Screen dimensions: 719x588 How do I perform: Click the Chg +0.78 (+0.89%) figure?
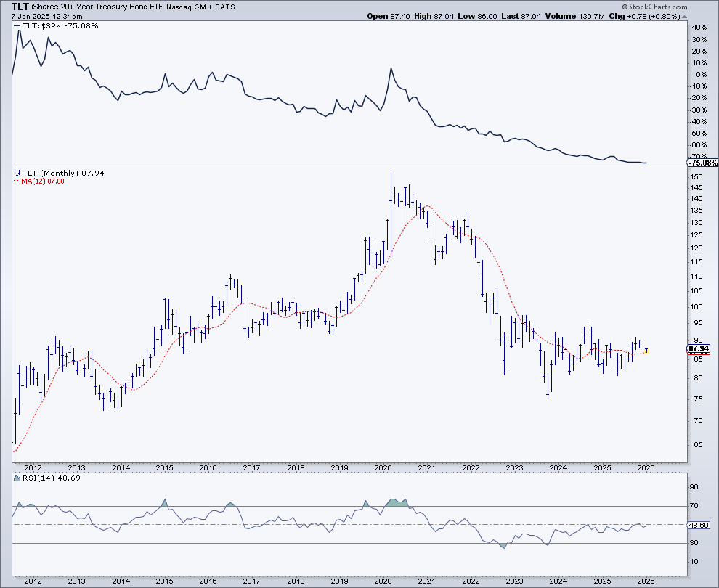[x=644, y=16]
